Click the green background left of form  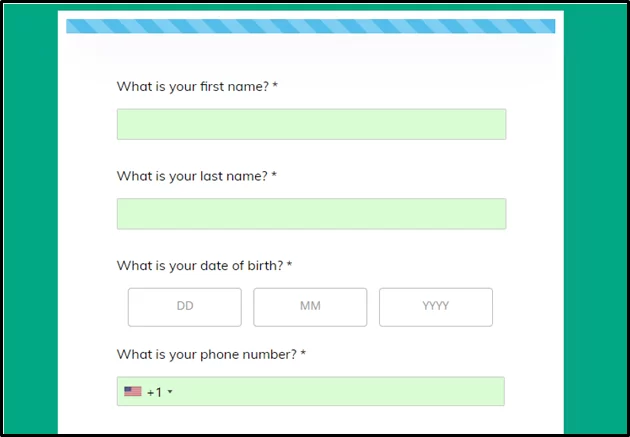30,220
